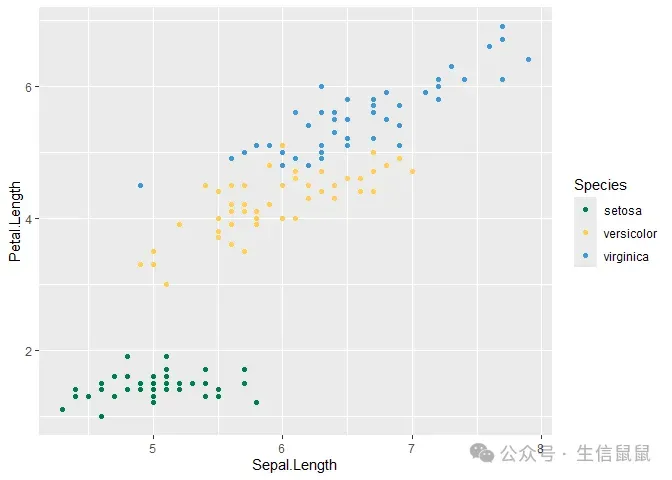Click the virginica blue legend dot

pos(585,256)
